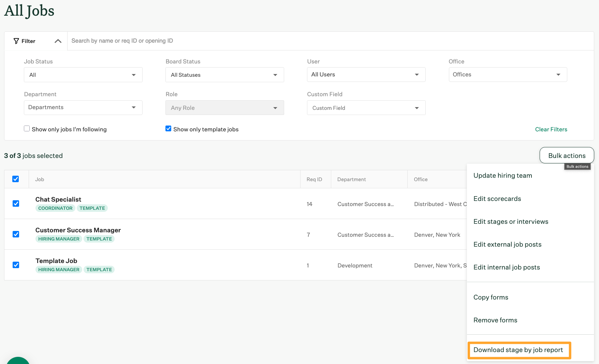The image size is (599, 364).
Task: Open the Custom Field dropdown
Action: click(366, 108)
